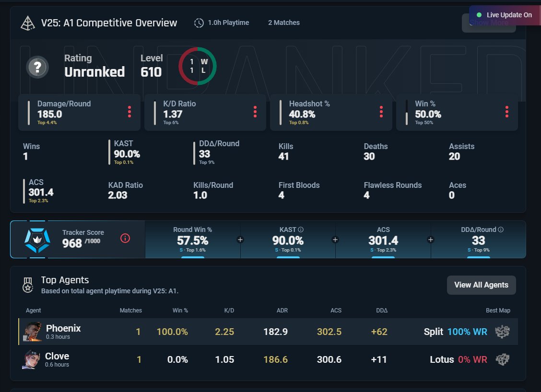Click the info icon beside DDΔ/Round in score bar
Image resolution: width=541 pixels, height=392 pixels.
501,230
